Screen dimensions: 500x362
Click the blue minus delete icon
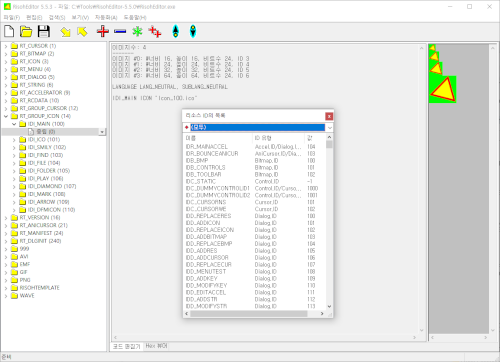tap(120, 31)
